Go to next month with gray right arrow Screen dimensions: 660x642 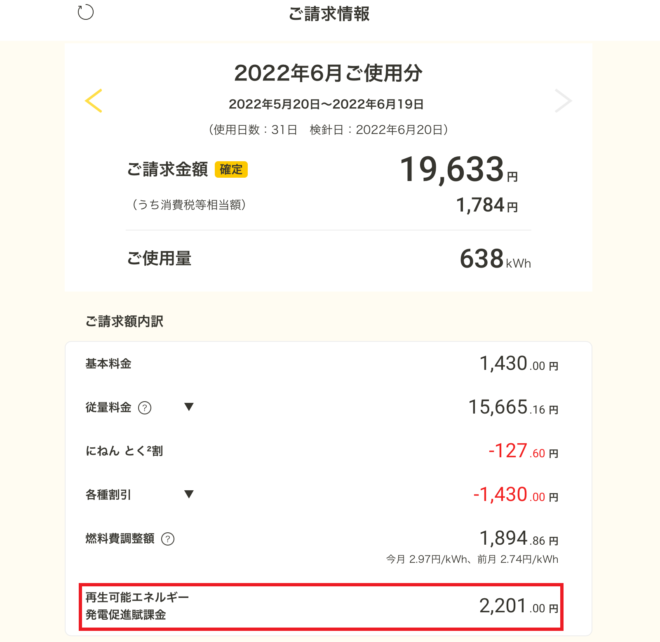tap(563, 100)
